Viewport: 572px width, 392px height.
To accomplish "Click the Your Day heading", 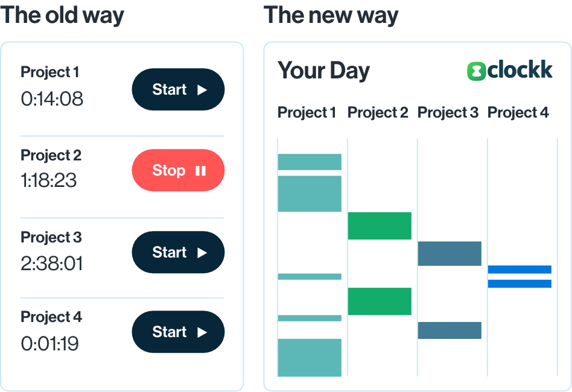I will [323, 71].
